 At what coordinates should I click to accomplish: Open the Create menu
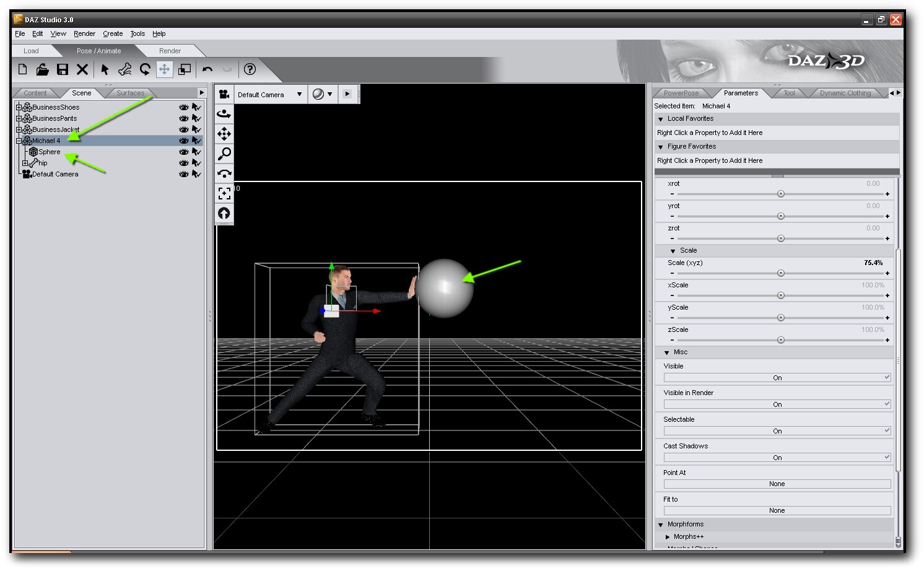[x=113, y=34]
